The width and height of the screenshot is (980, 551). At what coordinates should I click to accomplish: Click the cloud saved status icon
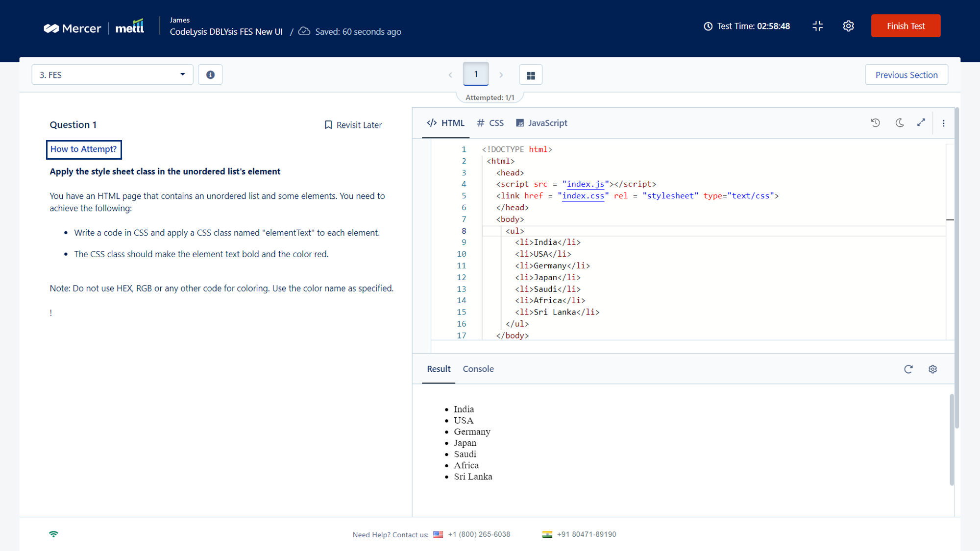[304, 31]
